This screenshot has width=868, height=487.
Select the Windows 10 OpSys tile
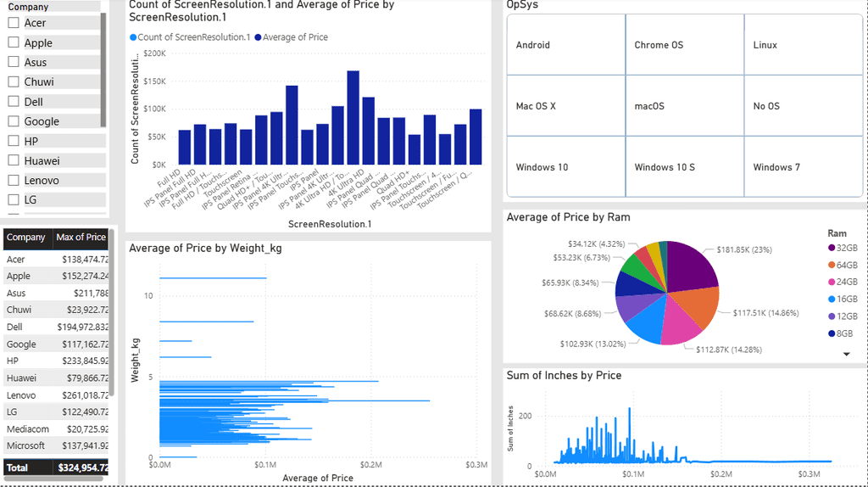click(565, 167)
